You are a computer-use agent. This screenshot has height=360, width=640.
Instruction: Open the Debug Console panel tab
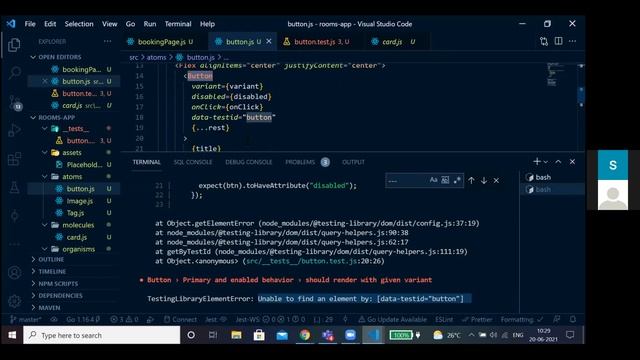(249, 162)
